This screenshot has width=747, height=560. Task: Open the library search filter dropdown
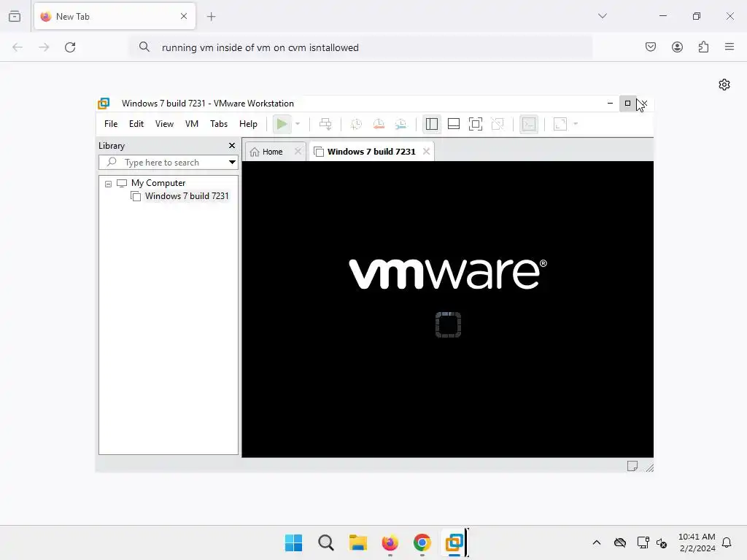232,163
